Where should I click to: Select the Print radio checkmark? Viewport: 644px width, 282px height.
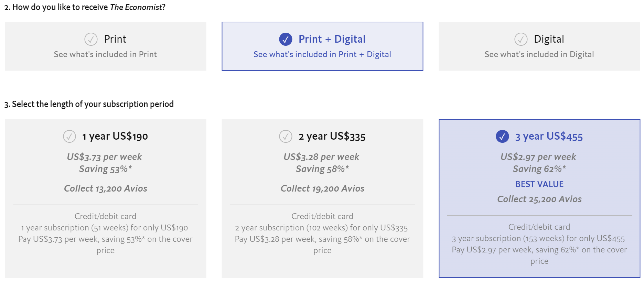91,39
